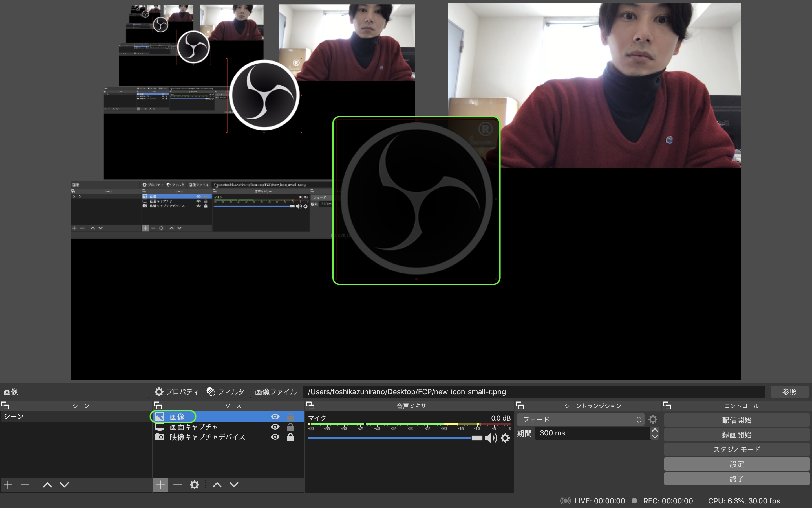
Task: Move scene up with arrow icon
Action: pyautogui.click(x=47, y=485)
